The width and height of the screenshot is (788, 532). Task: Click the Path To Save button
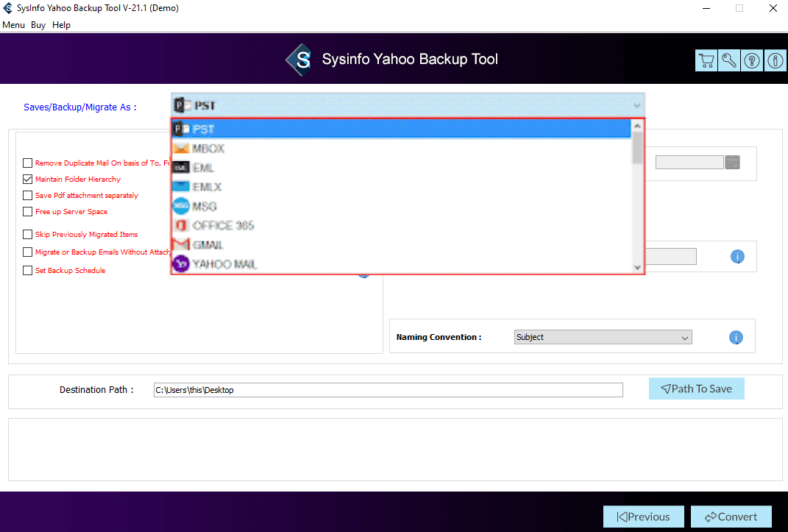pyautogui.click(x=697, y=389)
